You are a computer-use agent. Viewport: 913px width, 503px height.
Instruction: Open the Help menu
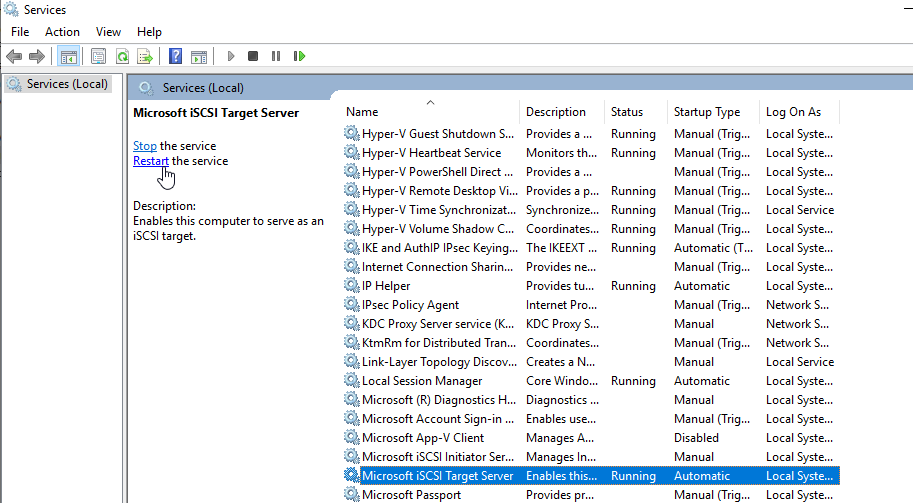coord(149,32)
